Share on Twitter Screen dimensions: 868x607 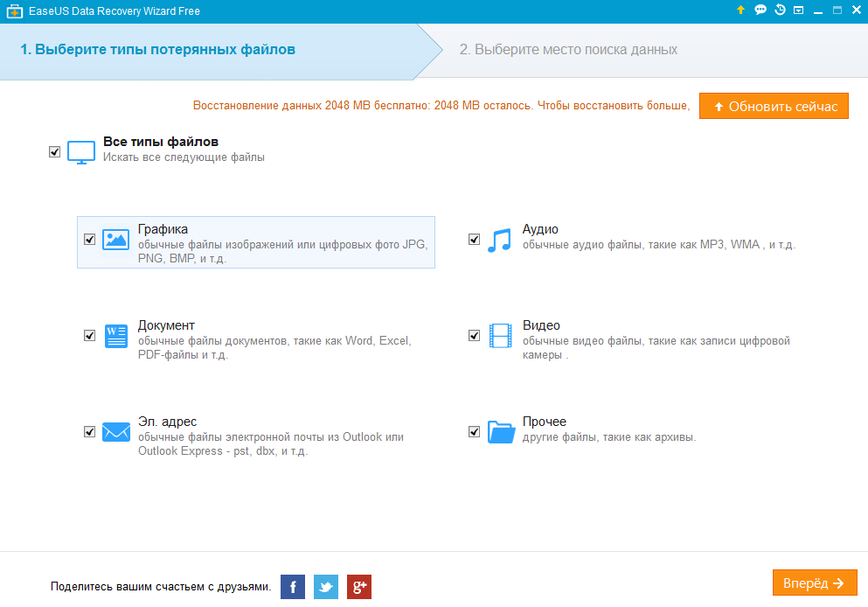pos(326,587)
